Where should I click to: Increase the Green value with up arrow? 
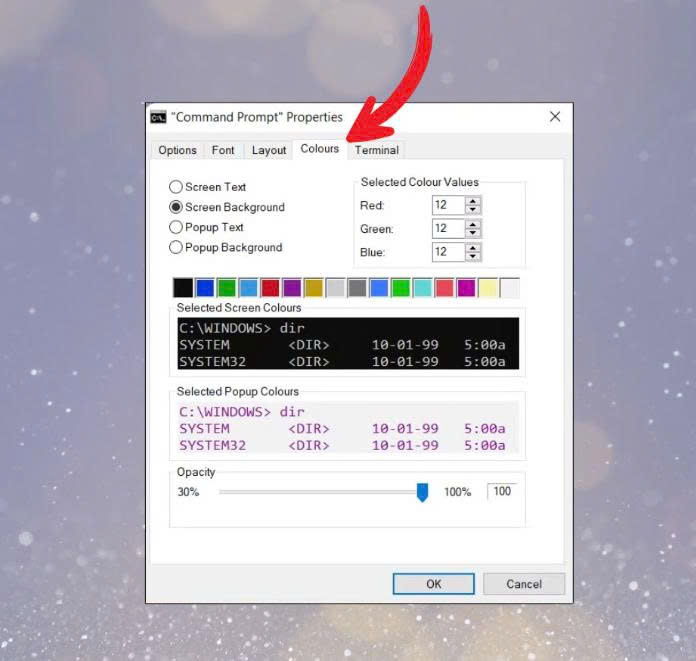[473, 224]
